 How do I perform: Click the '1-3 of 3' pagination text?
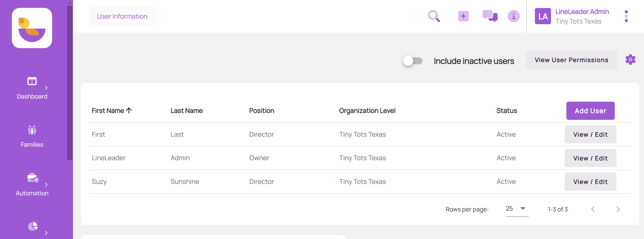point(557,209)
